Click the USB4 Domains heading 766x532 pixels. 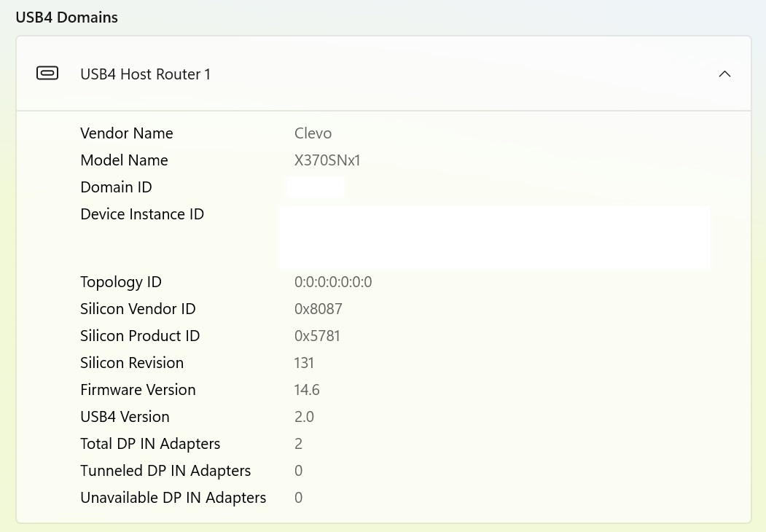67,17
